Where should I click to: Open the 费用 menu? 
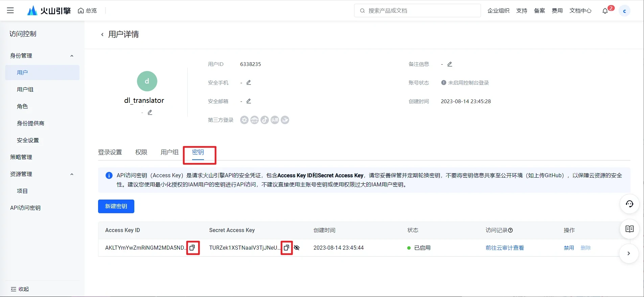click(557, 10)
